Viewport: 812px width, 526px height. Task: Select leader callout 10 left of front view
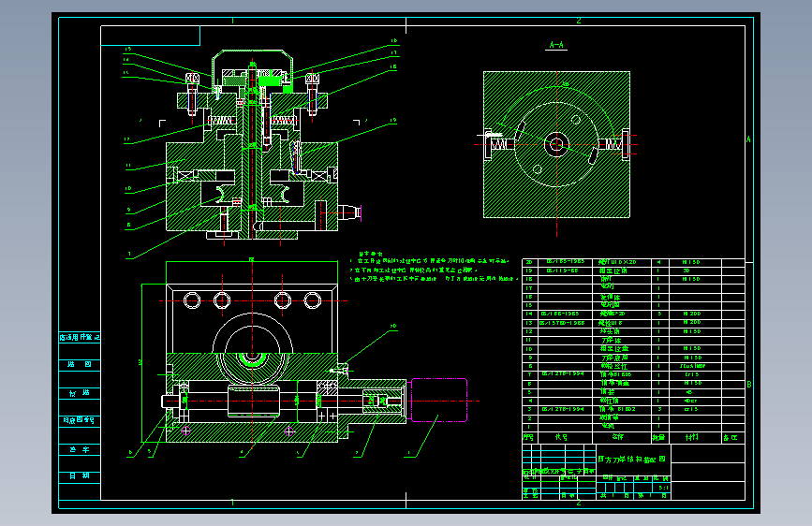[128, 189]
